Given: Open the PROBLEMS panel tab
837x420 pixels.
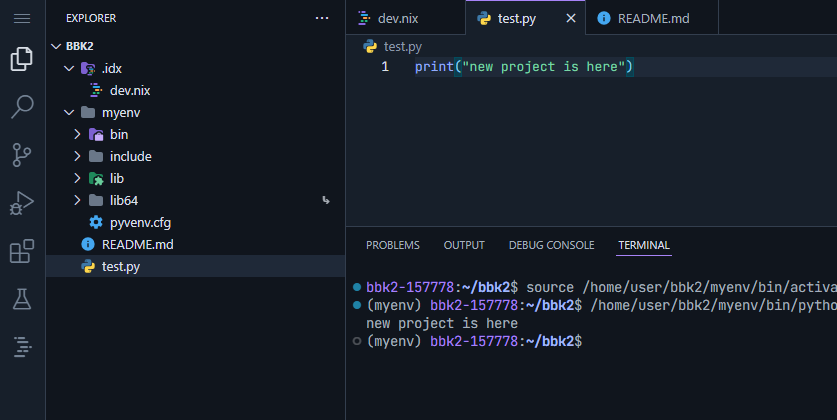Looking at the screenshot, I should [x=393, y=245].
